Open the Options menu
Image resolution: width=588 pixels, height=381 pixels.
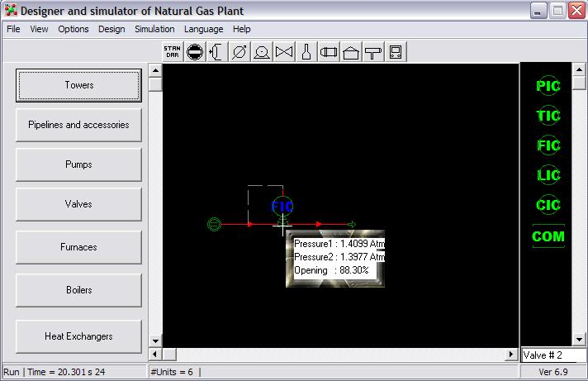(x=73, y=29)
